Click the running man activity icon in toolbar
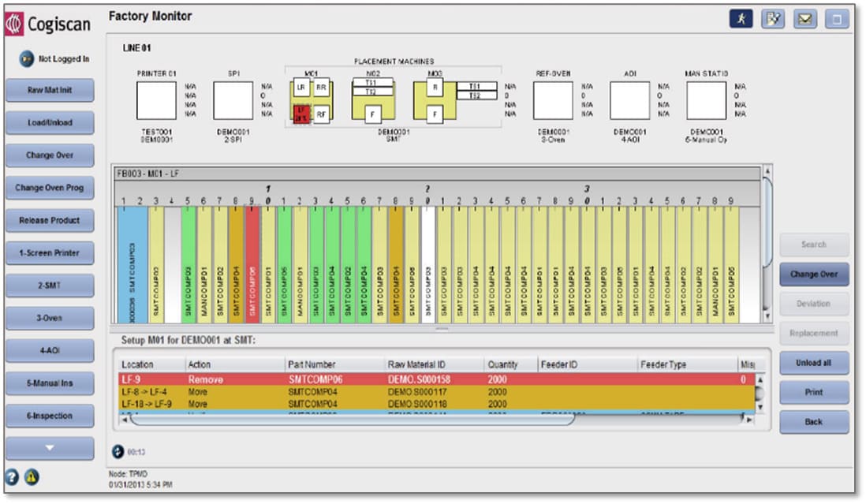The width and height of the screenshot is (866, 504). [x=741, y=17]
